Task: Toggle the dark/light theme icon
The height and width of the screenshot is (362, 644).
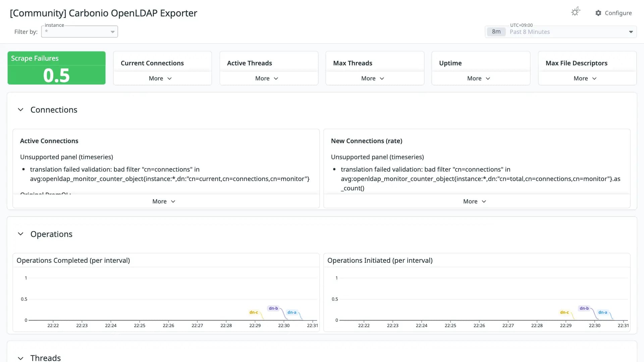Action: pos(576,12)
